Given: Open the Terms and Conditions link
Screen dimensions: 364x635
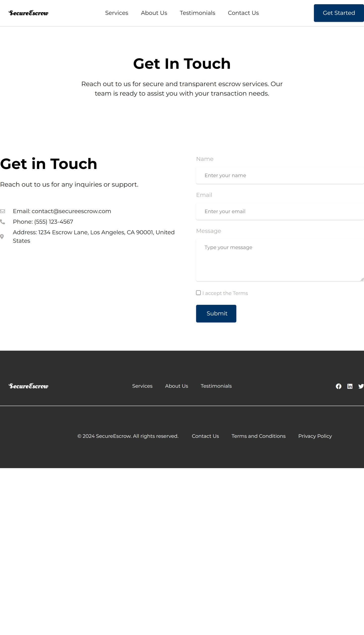Looking at the screenshot, I should (259, 436).
